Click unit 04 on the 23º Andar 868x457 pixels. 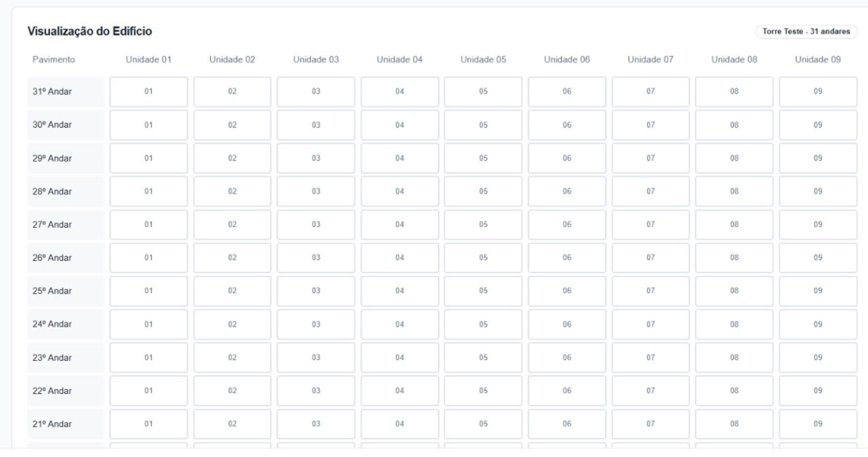[399, 357]
